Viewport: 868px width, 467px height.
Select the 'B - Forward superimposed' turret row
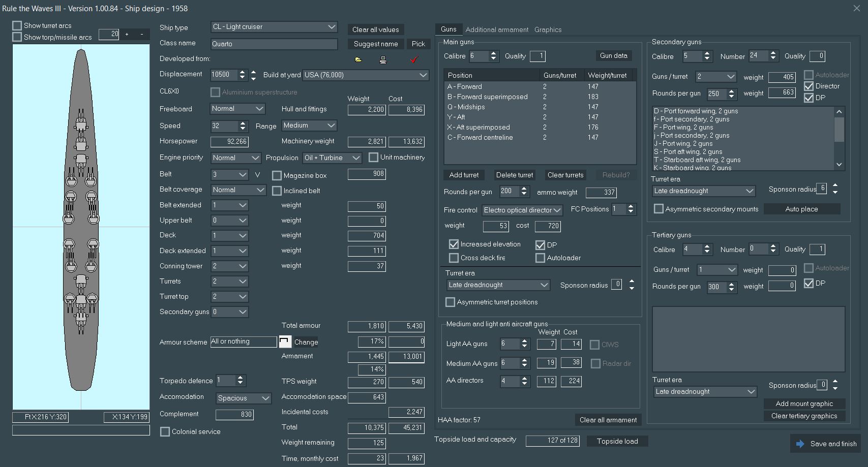tap(540, 97)
